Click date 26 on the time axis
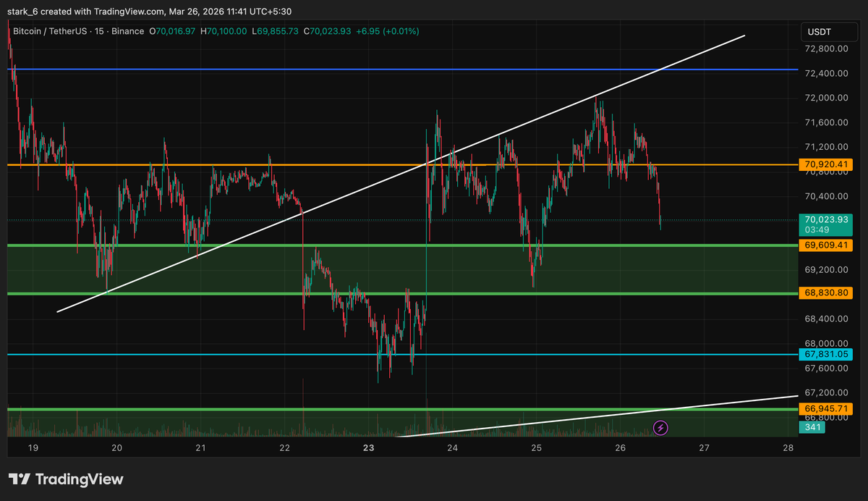Viewport: 868px width, 501px height. pos(621,448)
